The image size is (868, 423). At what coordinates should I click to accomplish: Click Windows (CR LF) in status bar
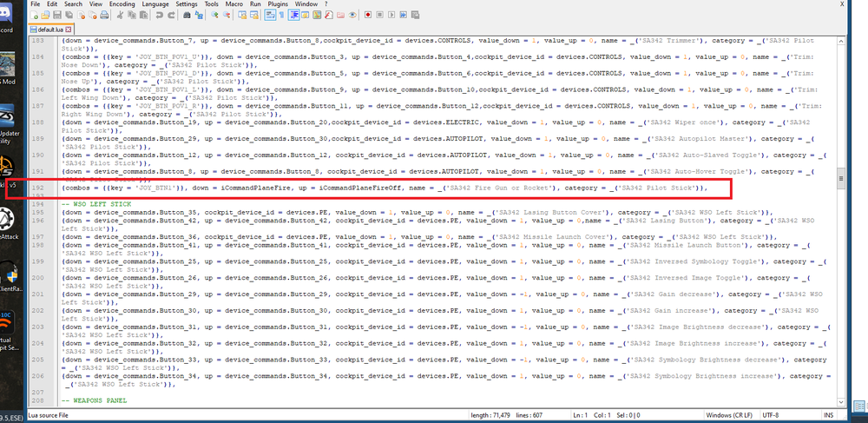coord(729,414)
